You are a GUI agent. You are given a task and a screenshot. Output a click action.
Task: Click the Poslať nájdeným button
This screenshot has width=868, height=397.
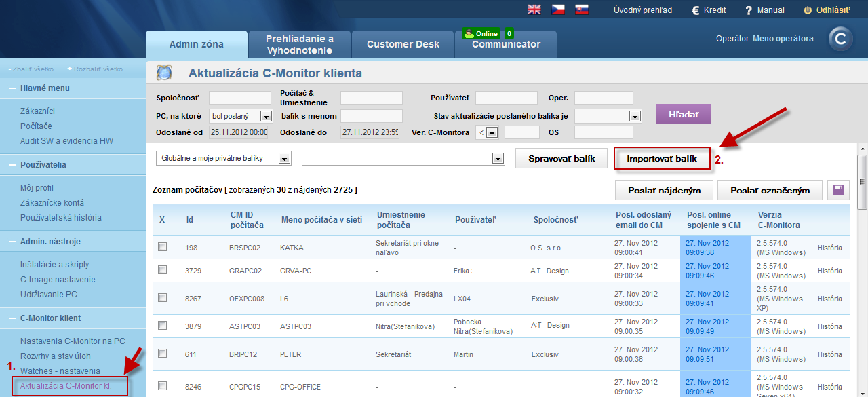pyautogui.click(x=664, y=191)
